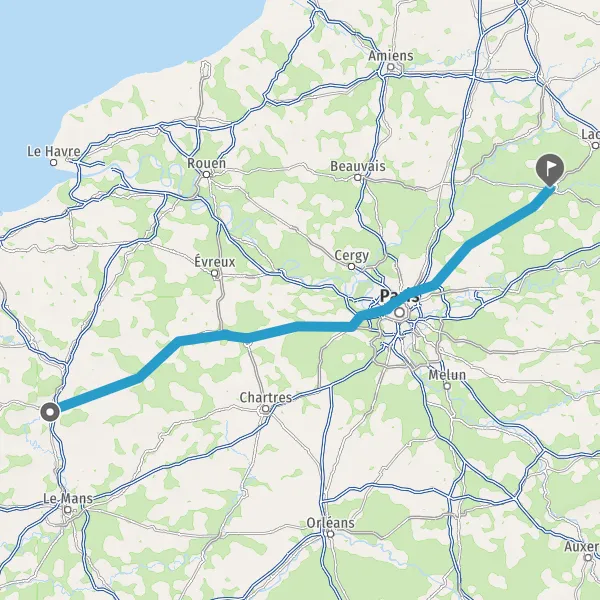Click the Auxerre label at map edge
Image resolution: width=600 pixels, height=600 pixels.
pos(582,547)
